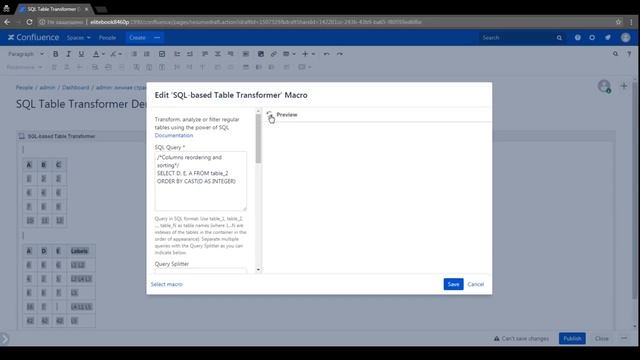The image size is (640, 360).
Task: Click the SQL Table Transformer page title
Action: (81, 104)
